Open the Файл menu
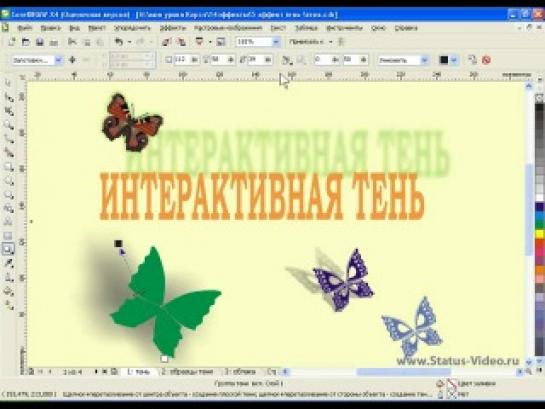Viewport: 545px width, 409px height. click(x=24, y=28)
